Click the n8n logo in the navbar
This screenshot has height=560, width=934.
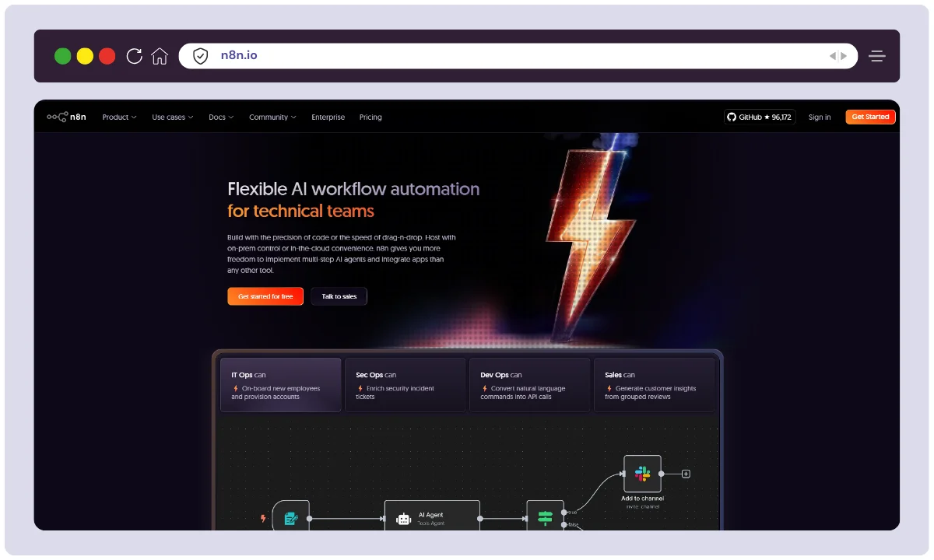67,117
